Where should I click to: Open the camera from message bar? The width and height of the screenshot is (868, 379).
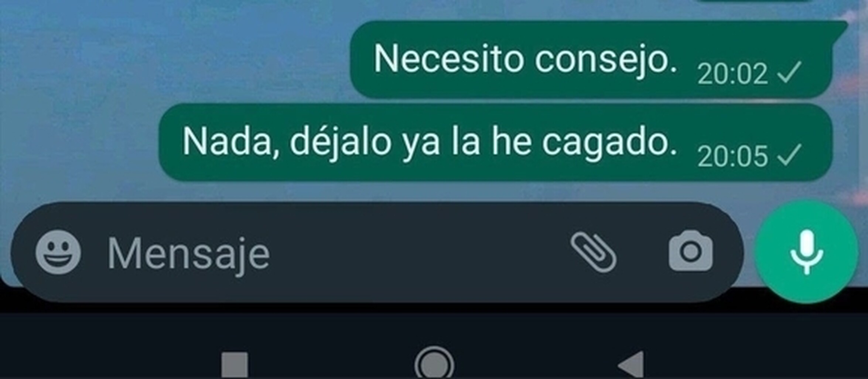click(690, 251)
